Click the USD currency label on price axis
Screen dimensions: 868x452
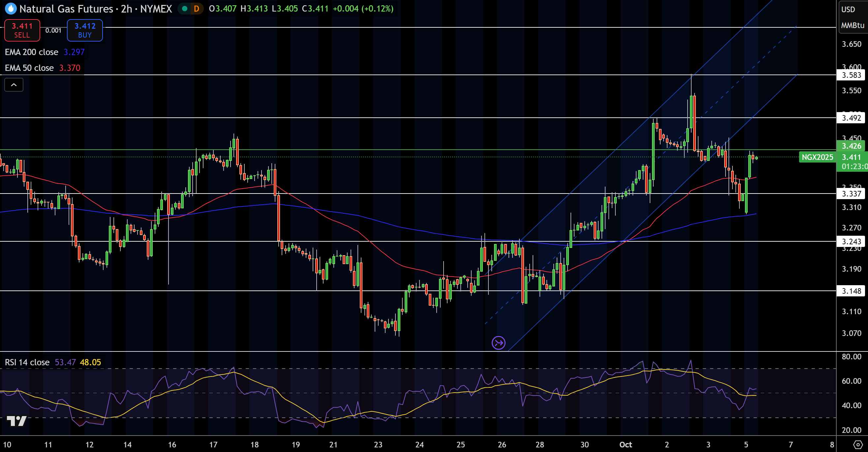coord(848,10)
